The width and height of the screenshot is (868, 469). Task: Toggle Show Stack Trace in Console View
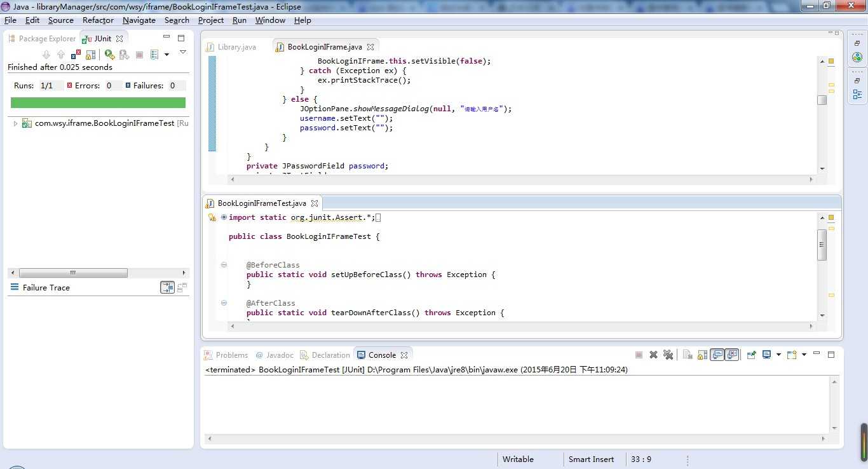pos(167,287)
